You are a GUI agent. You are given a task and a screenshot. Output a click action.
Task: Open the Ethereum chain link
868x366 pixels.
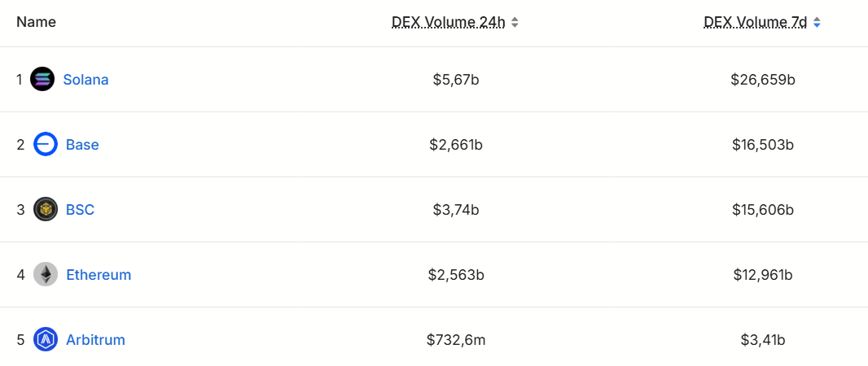click(99, 275)
